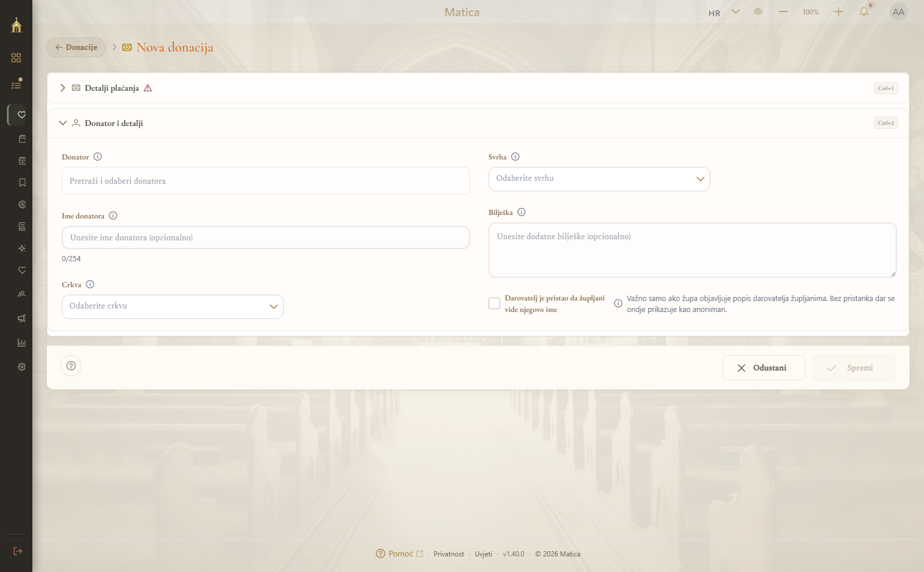Image resolution: width=924 pixels, height=572 pixels.
Task: Collapse the Donator i detalji section
Action: (478, 123)
